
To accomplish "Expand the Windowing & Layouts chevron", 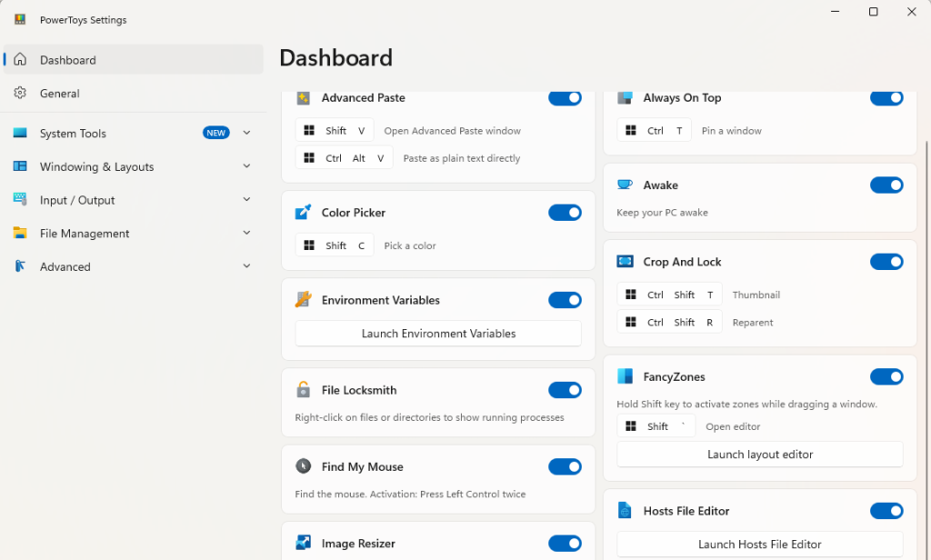I will [246, 165].
